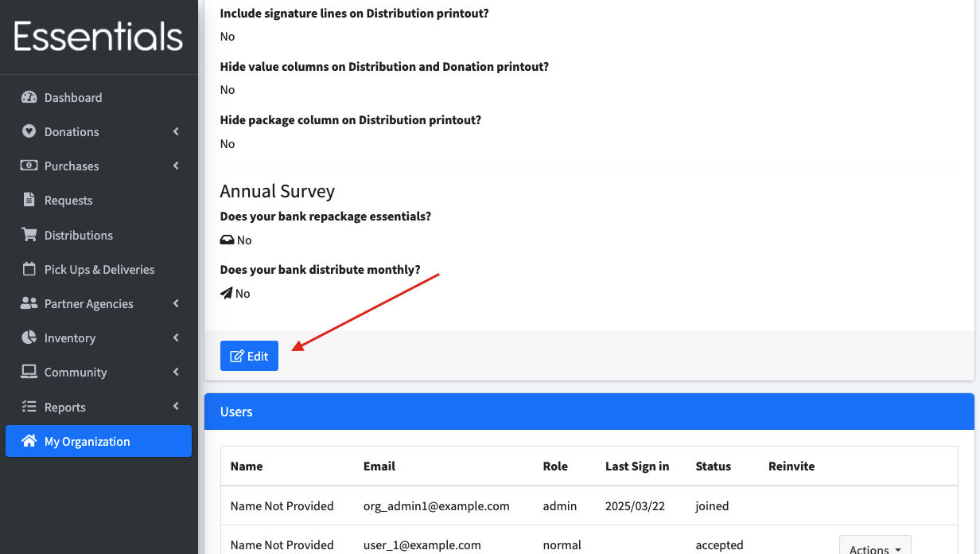980x554 pixels.
Task: Expand the Reports submenu chevron
Action: click(x=176, y=407)
